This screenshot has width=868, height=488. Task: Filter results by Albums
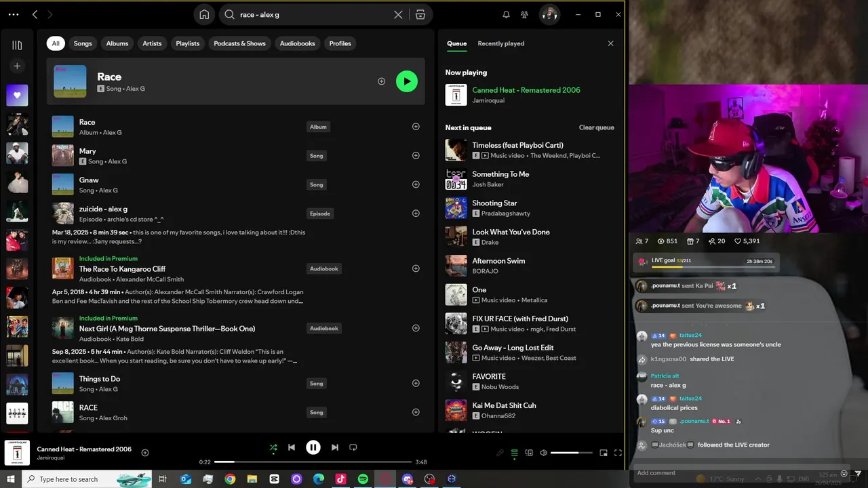tap(117, 43)
